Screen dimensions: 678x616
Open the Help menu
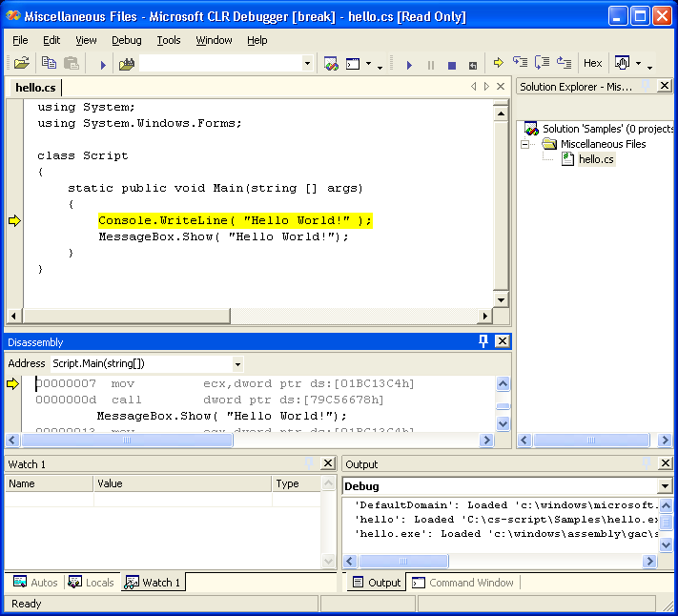(257, 40)
